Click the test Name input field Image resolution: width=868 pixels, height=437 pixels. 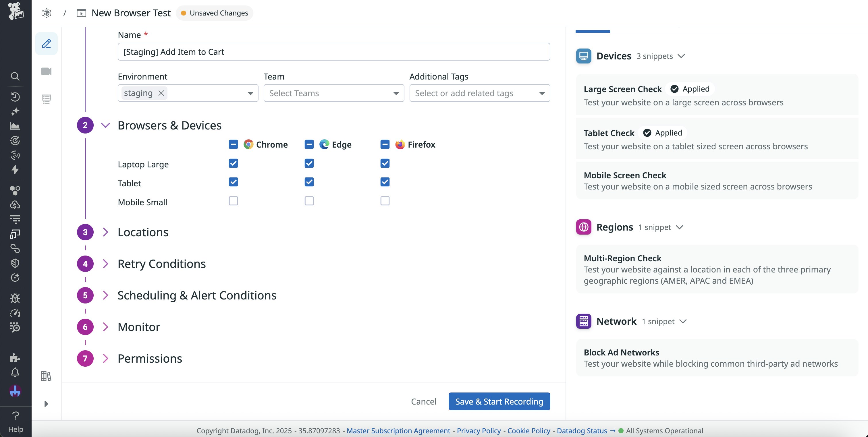click(333, 52)
